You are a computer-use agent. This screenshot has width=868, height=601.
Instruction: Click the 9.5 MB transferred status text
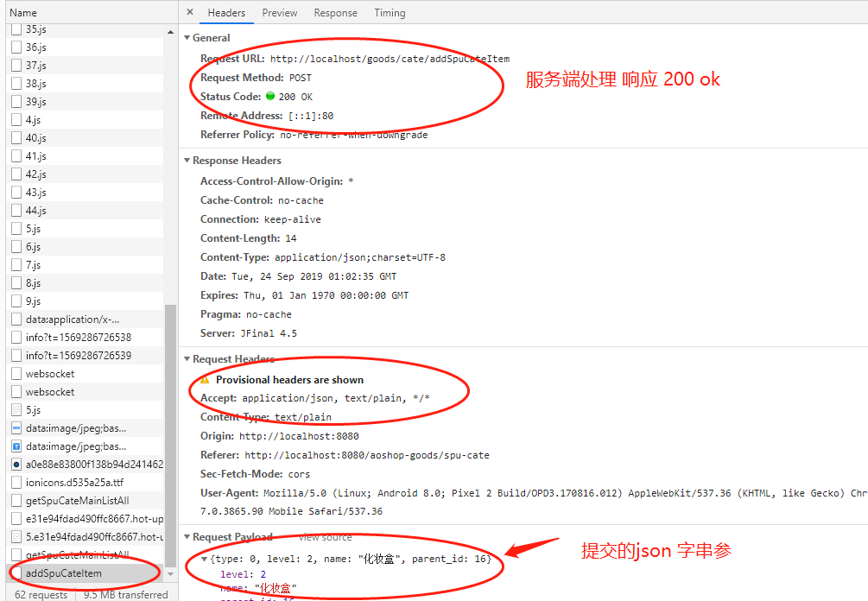pos(125,594)
